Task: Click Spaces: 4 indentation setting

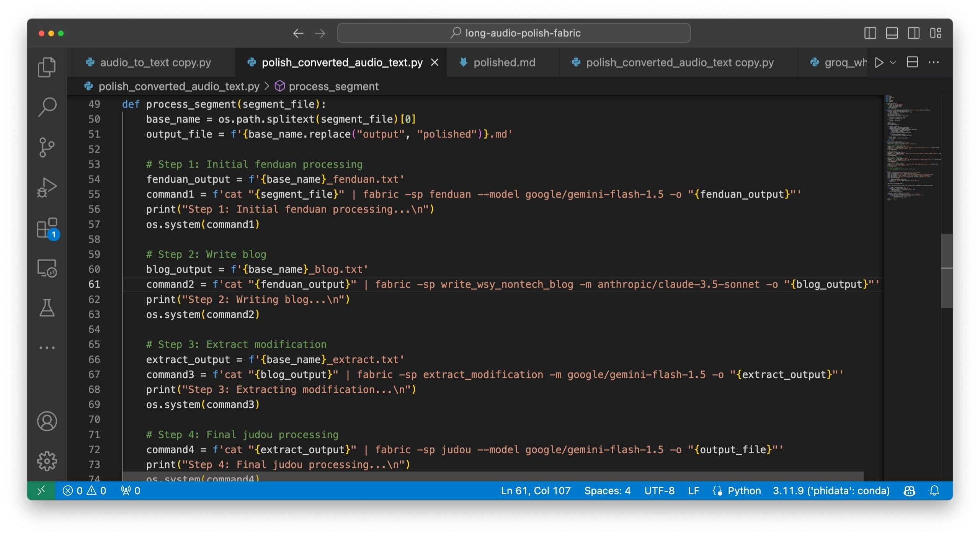Action: coord(607,491)
